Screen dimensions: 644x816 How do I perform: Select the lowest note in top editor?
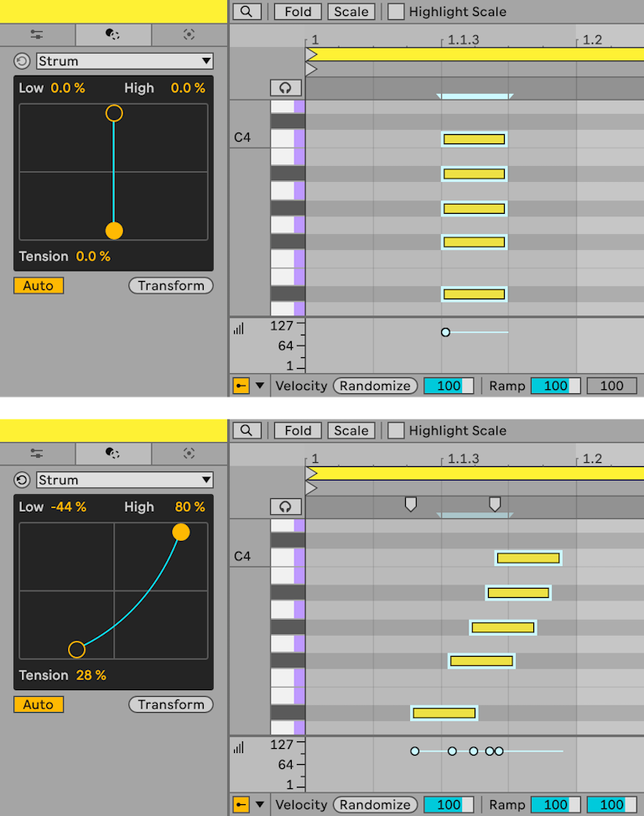[x=474, y=294]
